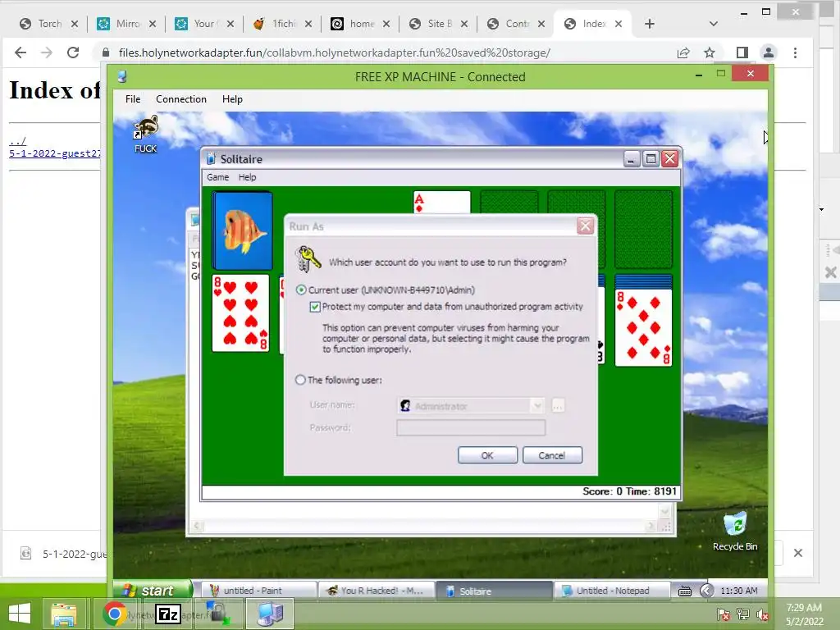Open the Recycle Bin desktop icon
Image resolution: width=840 pixels, height=630 pixels.
[735, 531]
